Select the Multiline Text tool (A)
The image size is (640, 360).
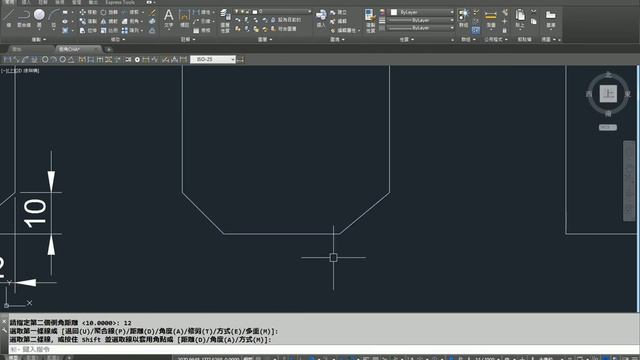coord(169,18)
